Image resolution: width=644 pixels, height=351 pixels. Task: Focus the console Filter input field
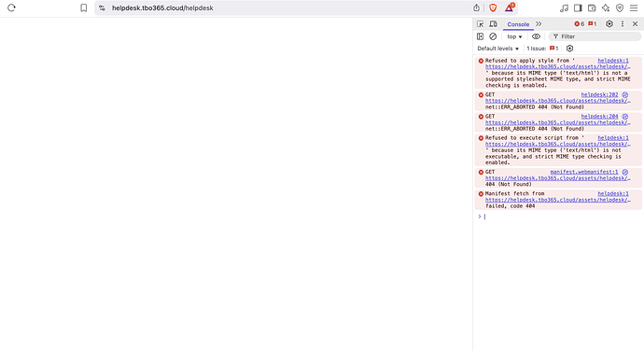[595, 36]
